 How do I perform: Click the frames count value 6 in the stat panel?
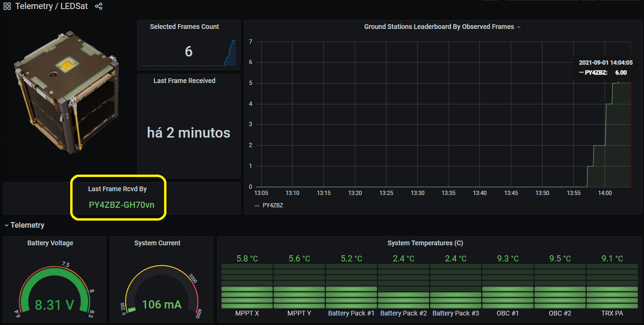tap(189, 52)
